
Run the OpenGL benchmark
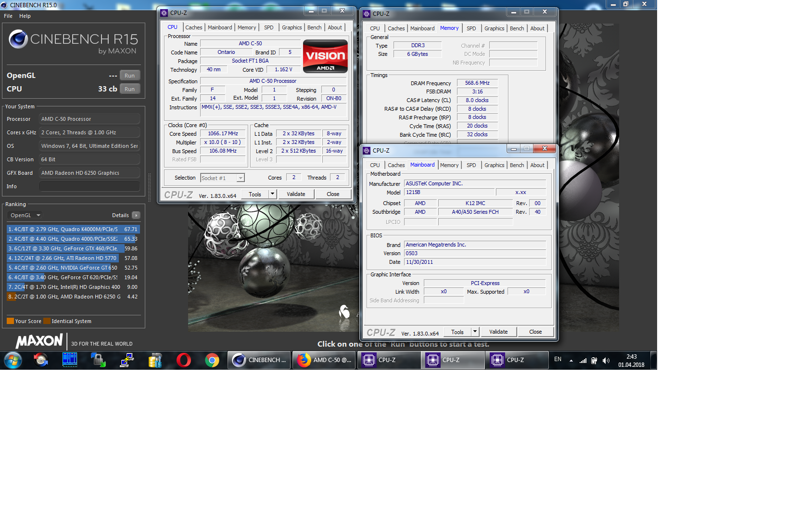130,76
